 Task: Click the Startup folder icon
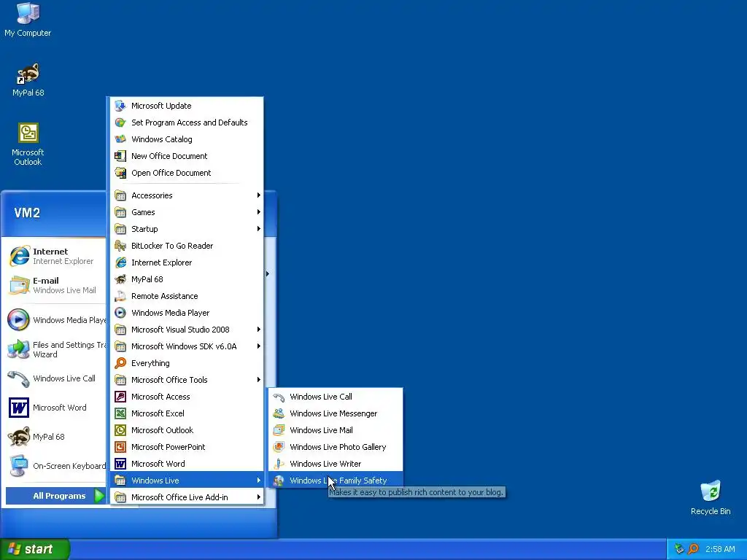pos(120,229)
